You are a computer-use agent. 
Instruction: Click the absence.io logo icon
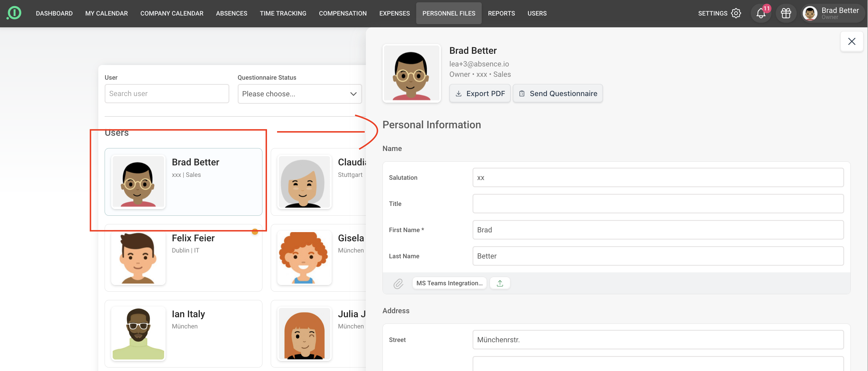coord(14,13)
